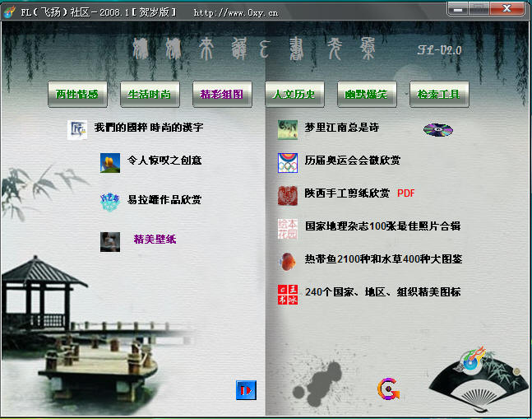Image resolution: width=532 pixels, height=419 pixels.
Task: Select the 精彩组图 tab
Action: pos(222,95)
